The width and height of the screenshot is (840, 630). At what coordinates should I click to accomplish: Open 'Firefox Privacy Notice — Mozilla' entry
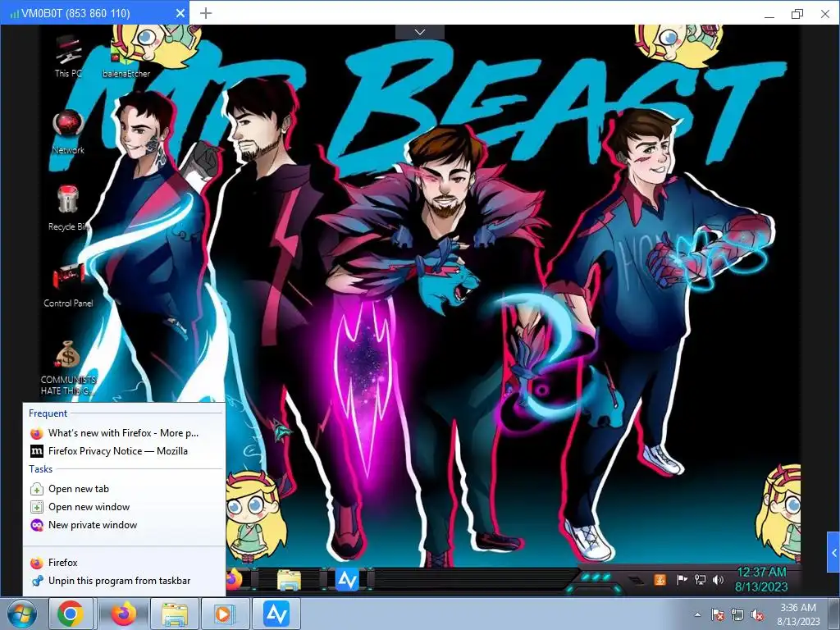123,451
